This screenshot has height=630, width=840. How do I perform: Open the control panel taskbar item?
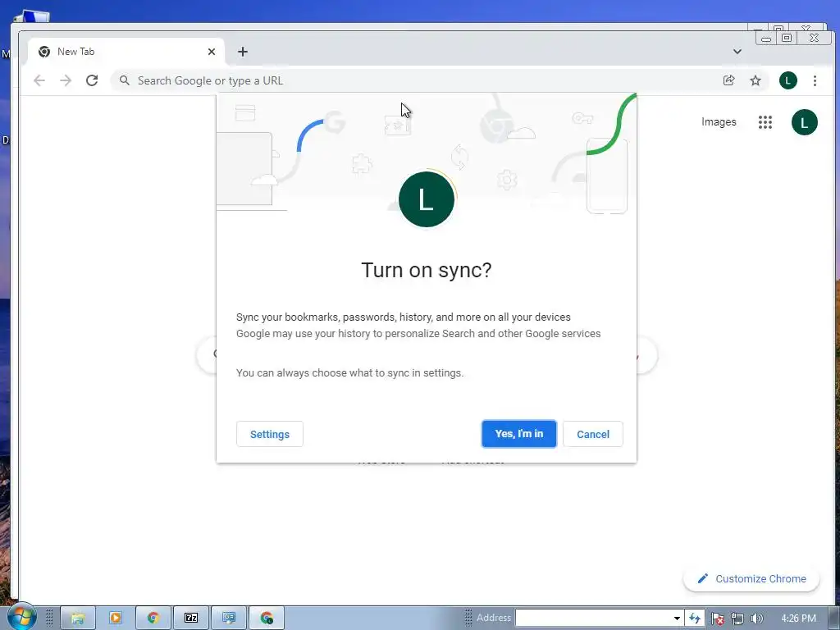tap(229, 619)
